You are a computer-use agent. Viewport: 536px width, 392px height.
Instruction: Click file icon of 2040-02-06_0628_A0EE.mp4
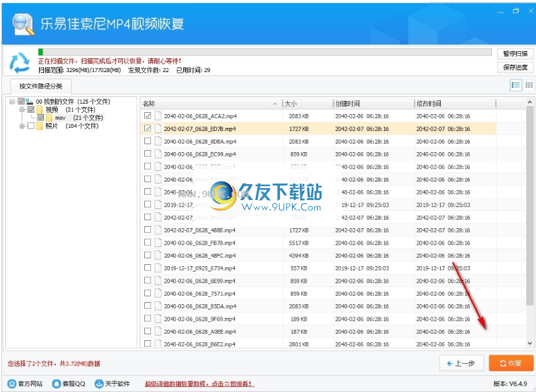tap(158, 331)
